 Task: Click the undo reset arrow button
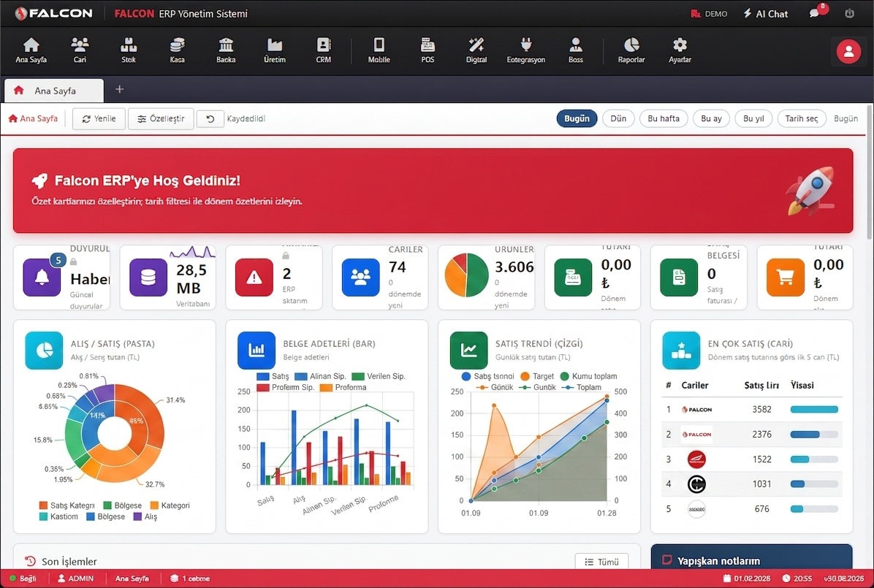210,119
